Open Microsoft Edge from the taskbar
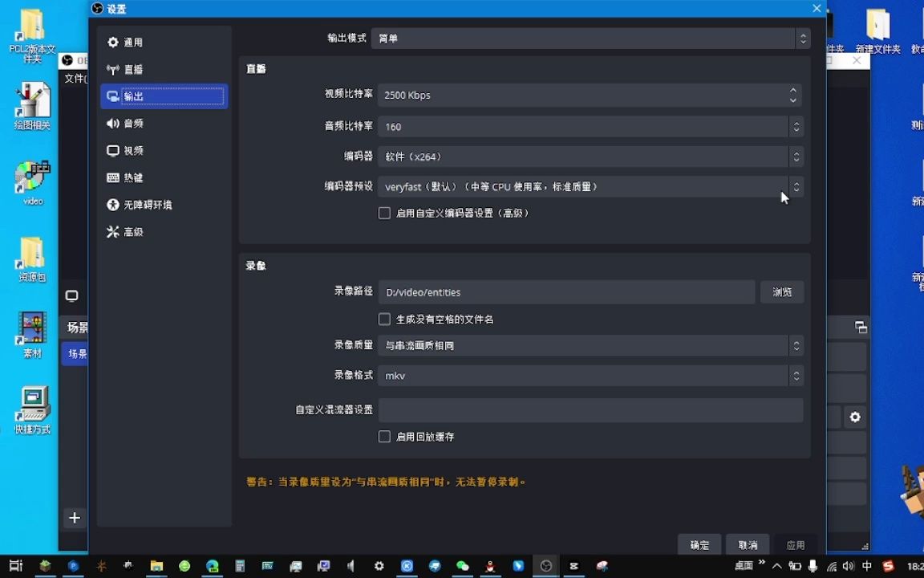 click(212, 566)
